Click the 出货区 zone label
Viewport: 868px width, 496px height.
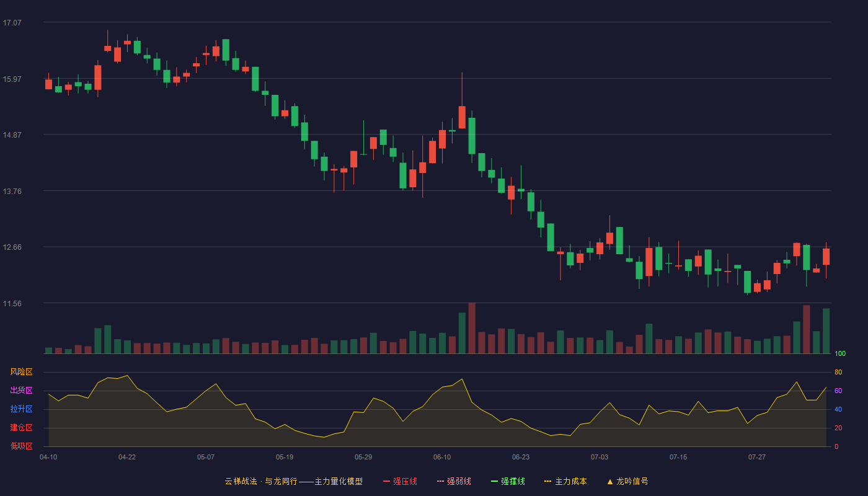[x=21, y=391]
